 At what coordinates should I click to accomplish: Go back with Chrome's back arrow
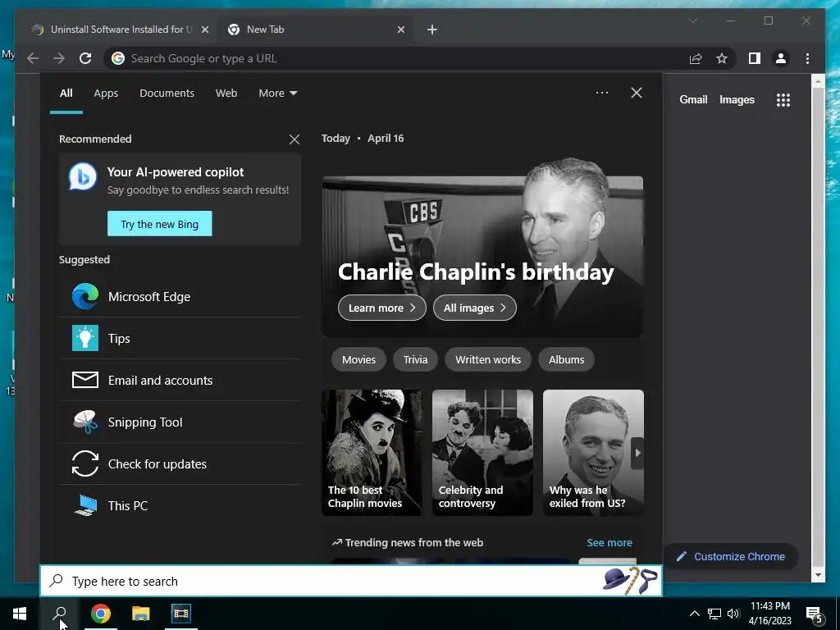click(x=33, y=58)
